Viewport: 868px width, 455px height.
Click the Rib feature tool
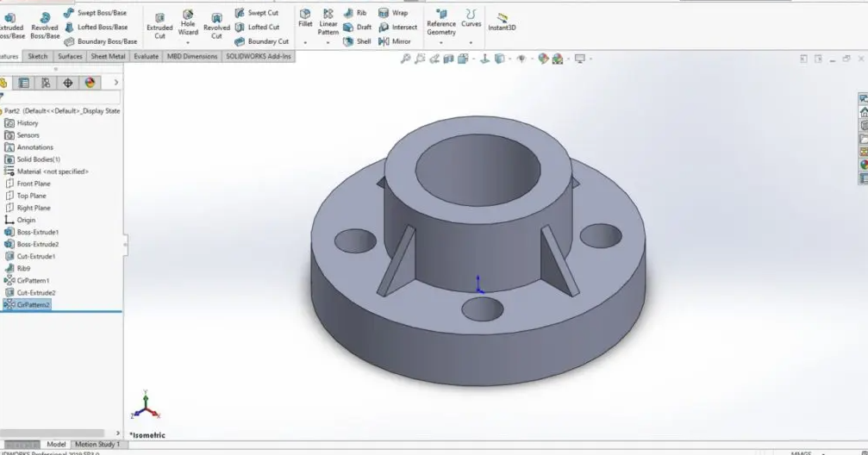[x=355, y=13]
